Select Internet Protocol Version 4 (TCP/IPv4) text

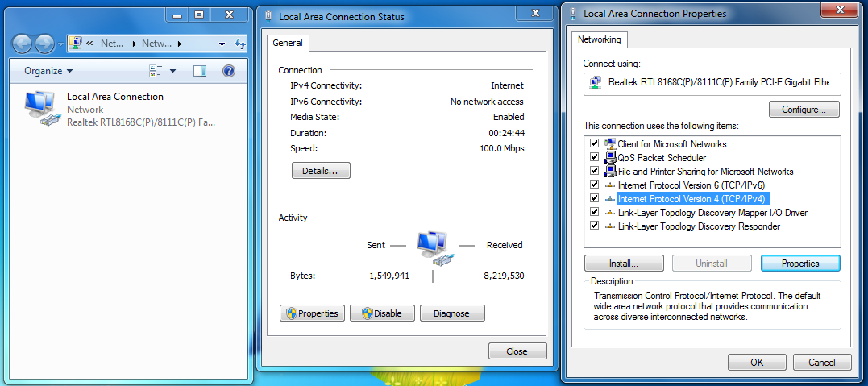tap(694, 198)
